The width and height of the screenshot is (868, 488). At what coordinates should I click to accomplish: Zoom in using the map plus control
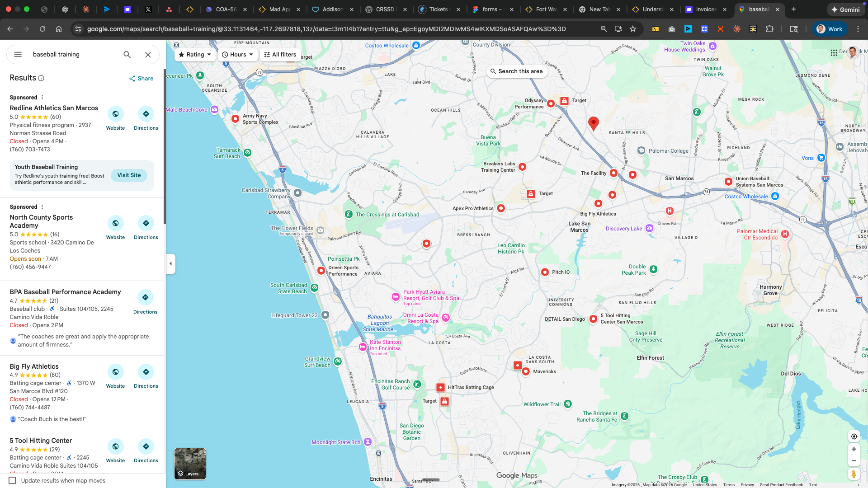tap(854, 449)
